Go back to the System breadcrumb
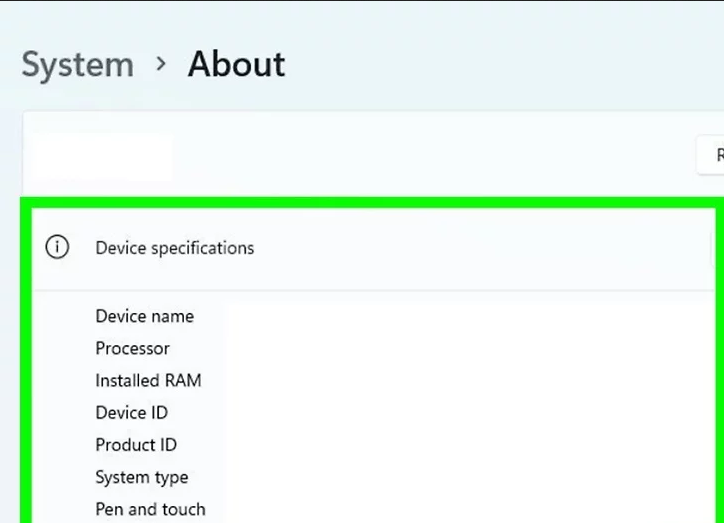 [x=78, y=65]
